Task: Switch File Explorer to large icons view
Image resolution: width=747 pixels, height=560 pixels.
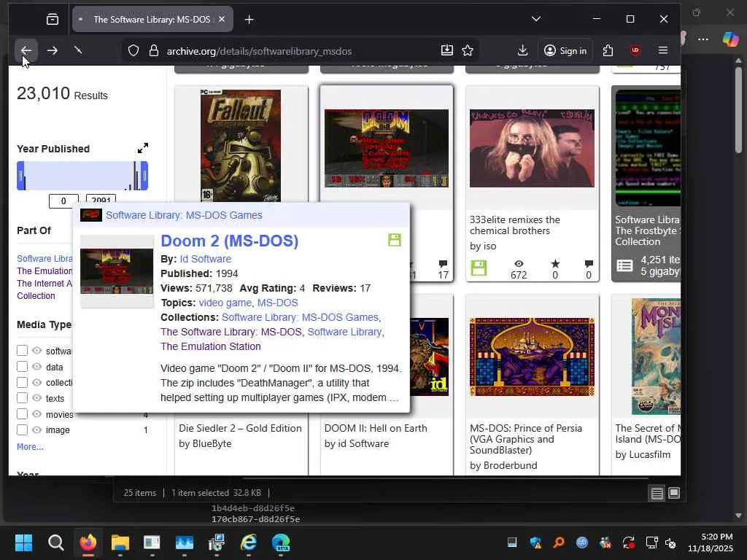Action: (x=674, y=493)
